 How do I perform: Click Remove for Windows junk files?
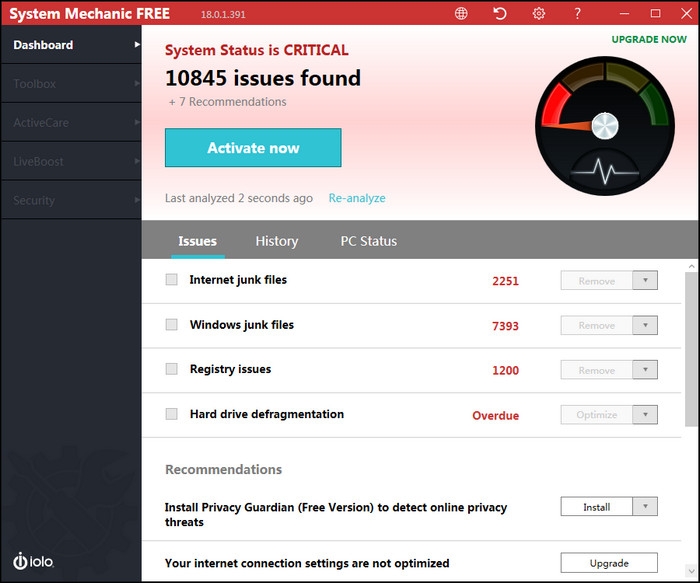596,325
